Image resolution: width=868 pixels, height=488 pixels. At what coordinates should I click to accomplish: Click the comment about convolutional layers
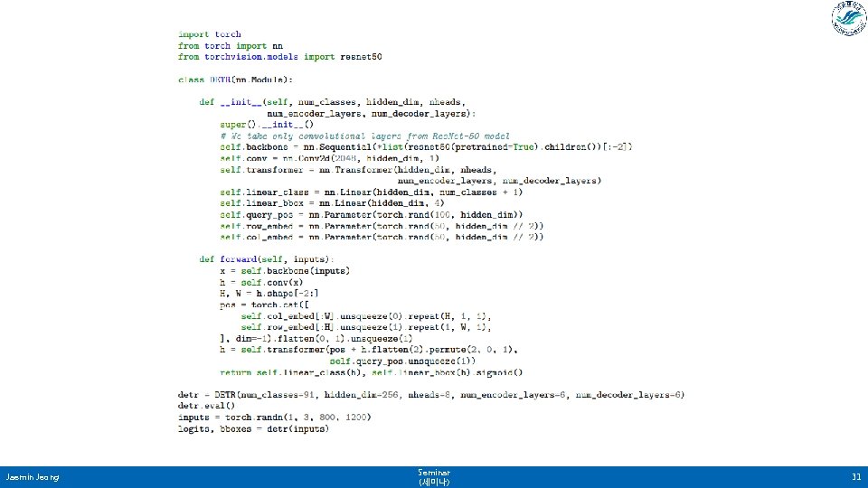coord(364,136)
